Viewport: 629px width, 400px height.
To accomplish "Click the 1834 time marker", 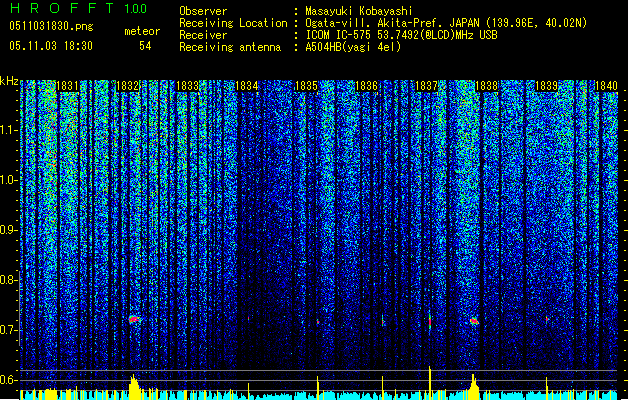I will pyautogui.click(x=246, y=86).
